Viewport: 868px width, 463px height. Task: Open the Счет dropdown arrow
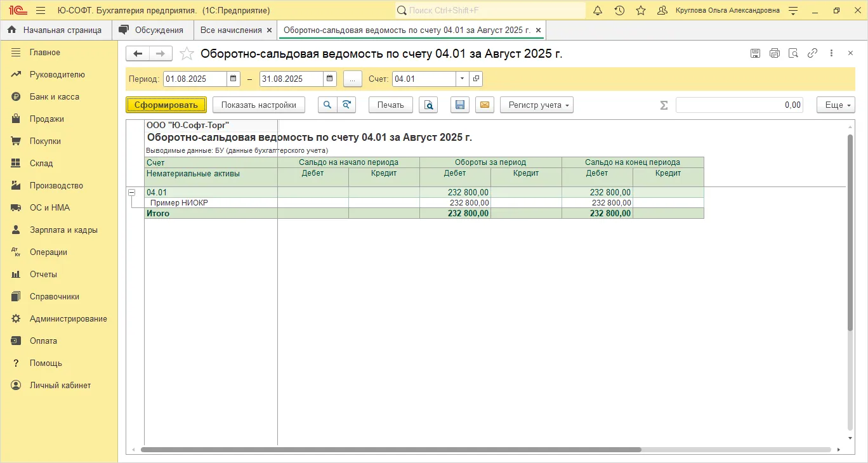coord(463,79)
